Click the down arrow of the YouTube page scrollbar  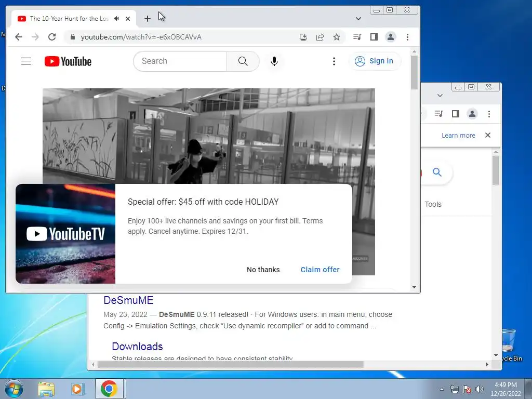414,287
